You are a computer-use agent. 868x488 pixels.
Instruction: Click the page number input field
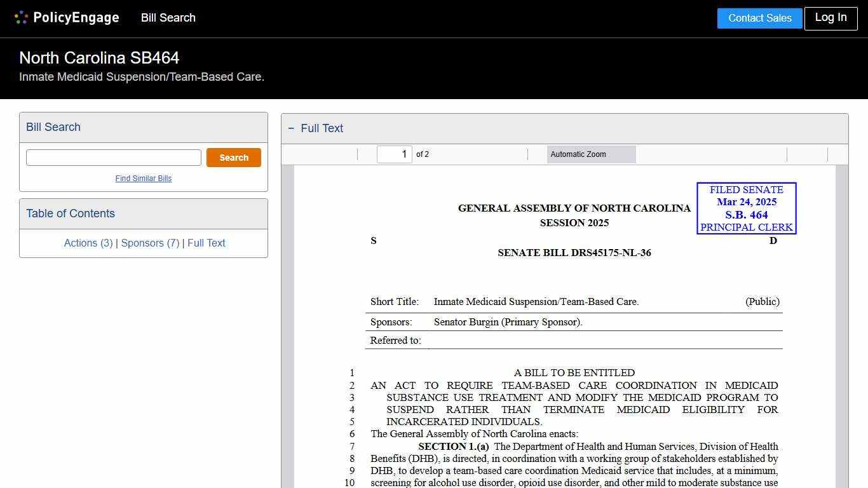[394, 154]
